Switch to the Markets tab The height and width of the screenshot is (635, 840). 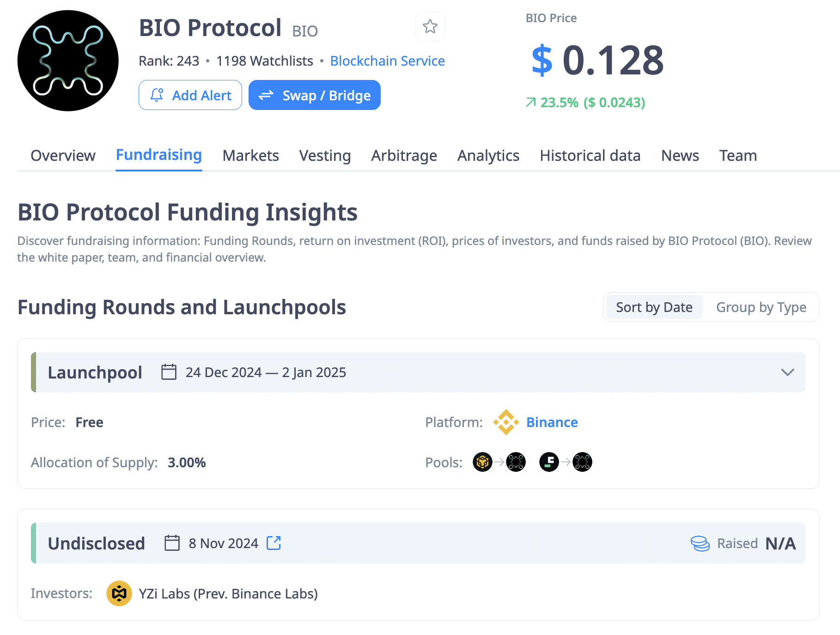[x=250, y=156]
